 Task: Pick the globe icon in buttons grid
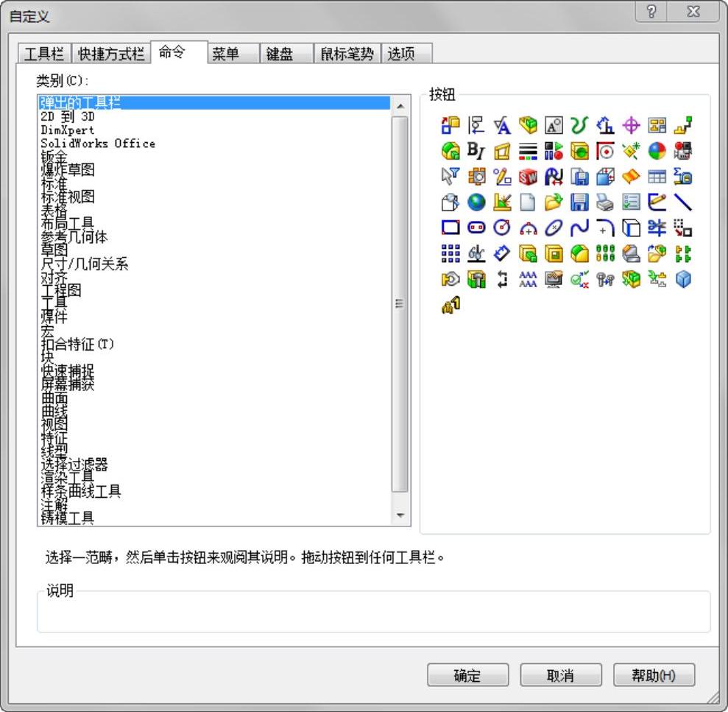point(476,202)
